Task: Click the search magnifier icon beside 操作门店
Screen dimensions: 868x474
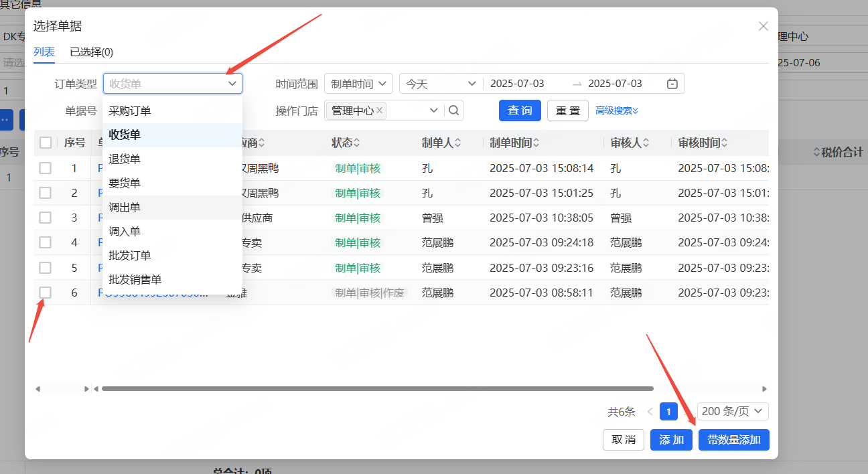Action: 454,110
